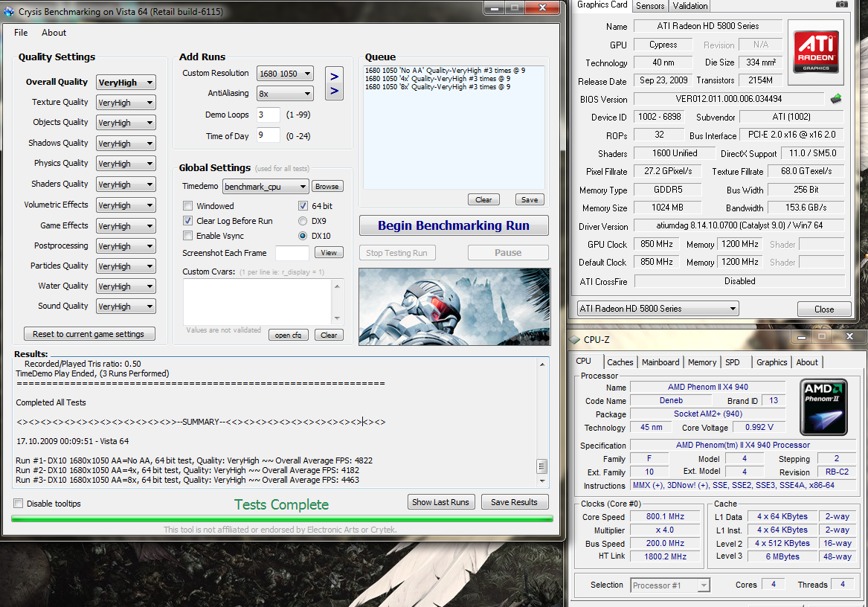This screenshot has width=868, height=607.
Task: Click open cfg button
Action: pos(289,335)
